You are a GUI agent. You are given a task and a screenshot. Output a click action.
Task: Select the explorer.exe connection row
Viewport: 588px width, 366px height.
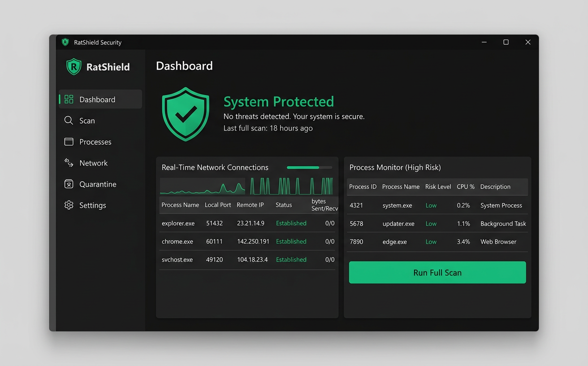(248, 223)
